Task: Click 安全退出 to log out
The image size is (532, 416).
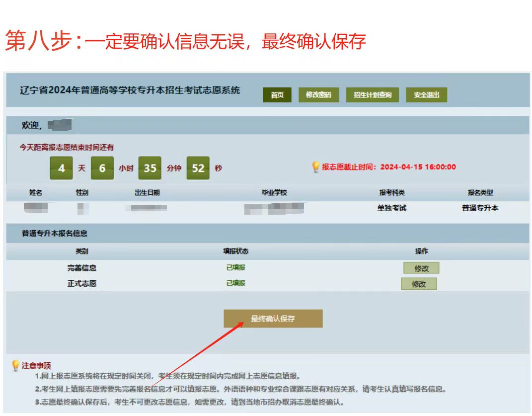Action: [426, 95]
